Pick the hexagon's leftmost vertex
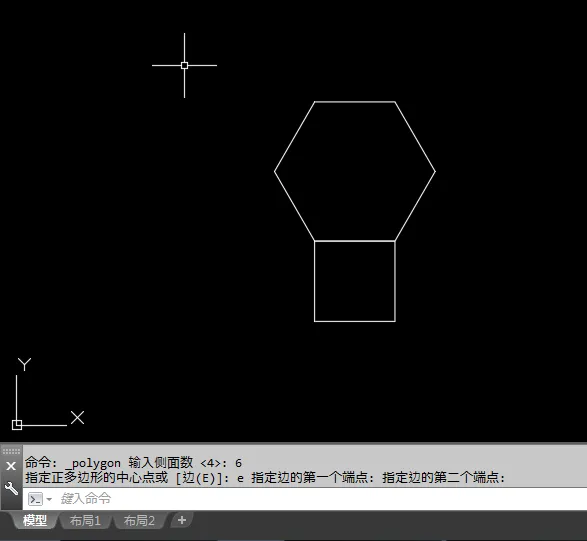 tap(274, 172)
